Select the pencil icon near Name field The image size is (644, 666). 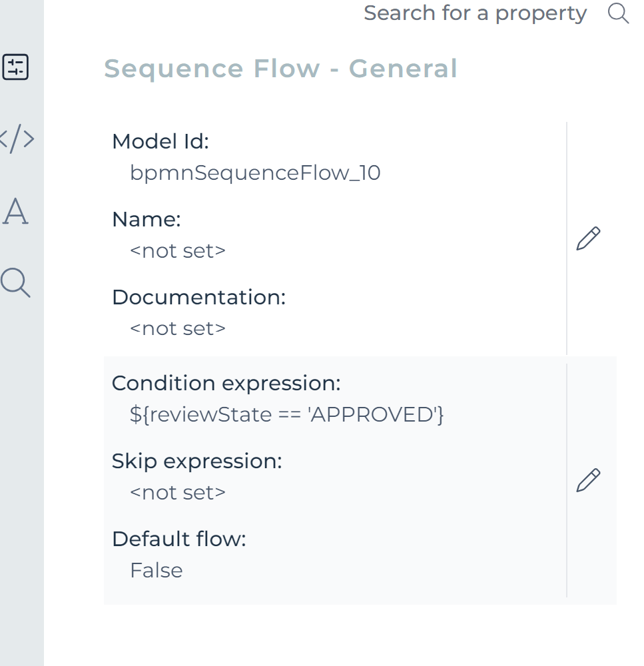587,238
